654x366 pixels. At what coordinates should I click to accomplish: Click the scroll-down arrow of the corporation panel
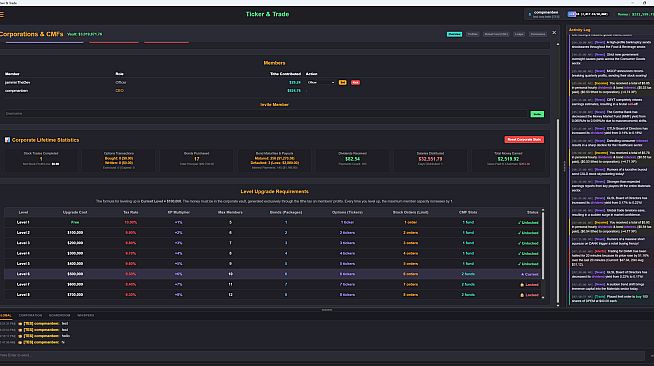tap(558, 305)
